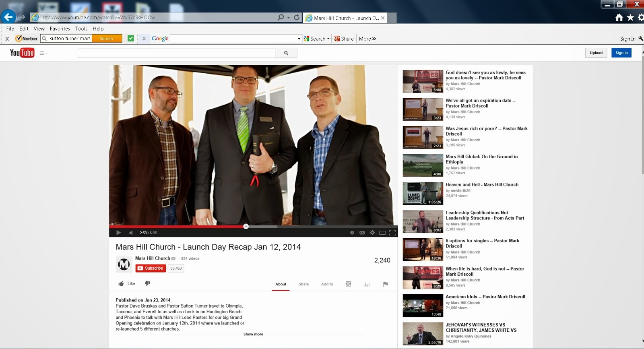Open the Help menu
This screenshot has width=644, height=349.
(98, 29)
